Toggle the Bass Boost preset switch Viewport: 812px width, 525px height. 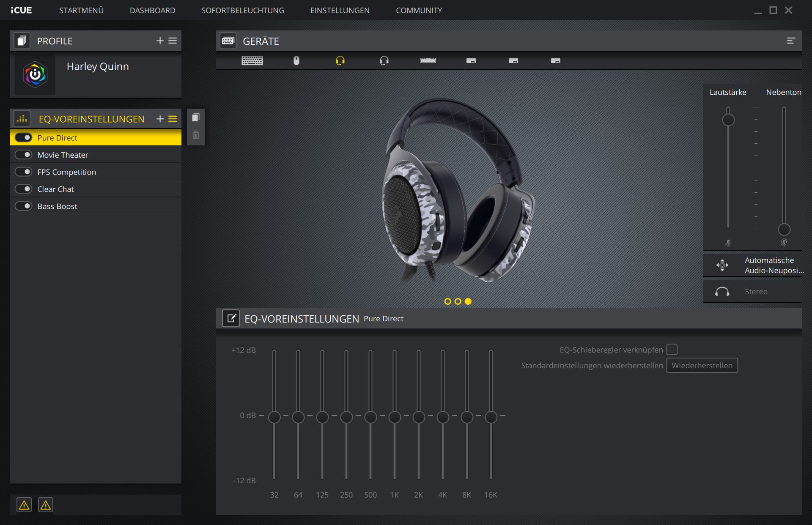point(23,206)
